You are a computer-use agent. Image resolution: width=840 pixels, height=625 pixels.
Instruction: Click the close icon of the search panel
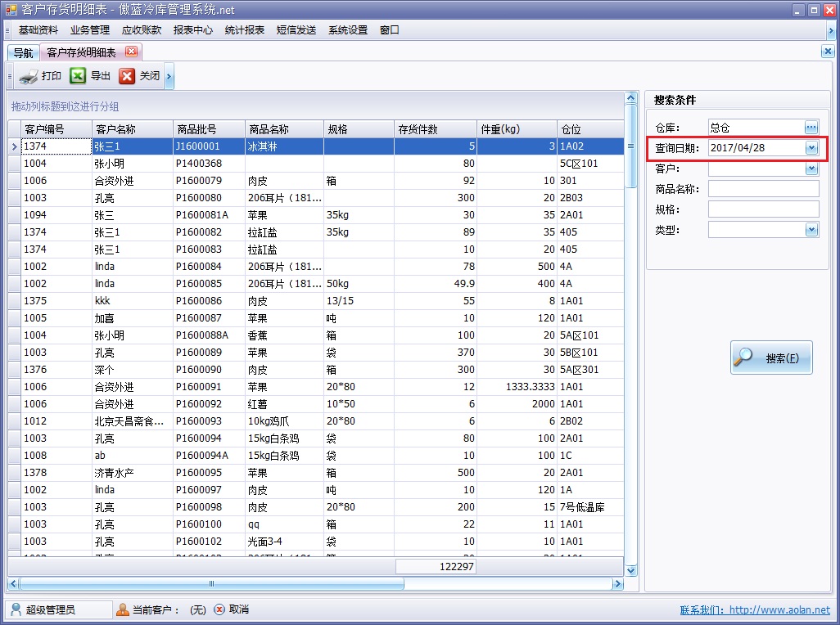[827, 50]
